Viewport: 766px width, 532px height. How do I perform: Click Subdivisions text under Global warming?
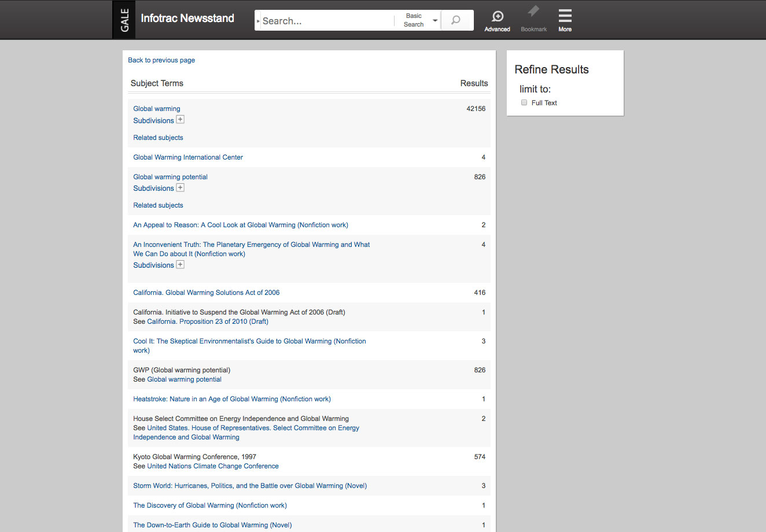point(153,121)
